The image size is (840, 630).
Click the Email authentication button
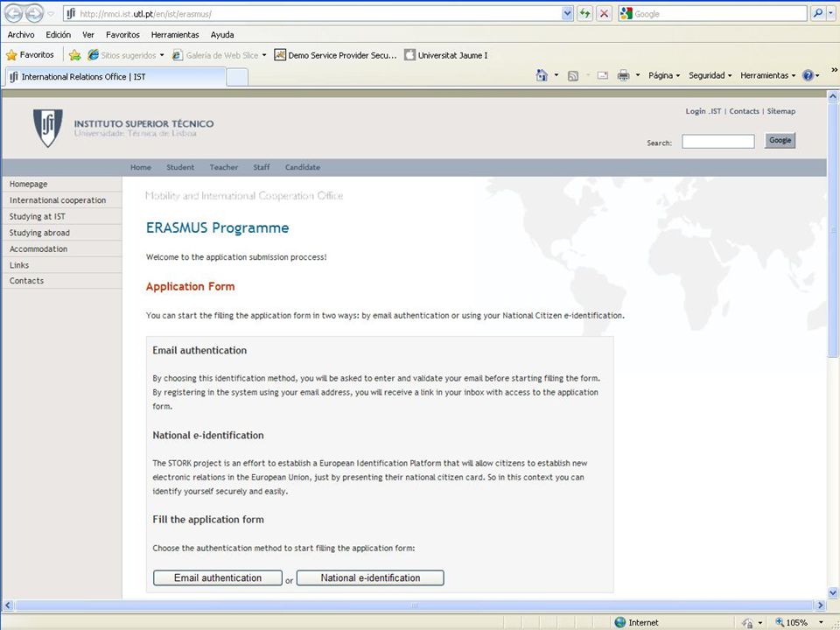pos(218,577)
